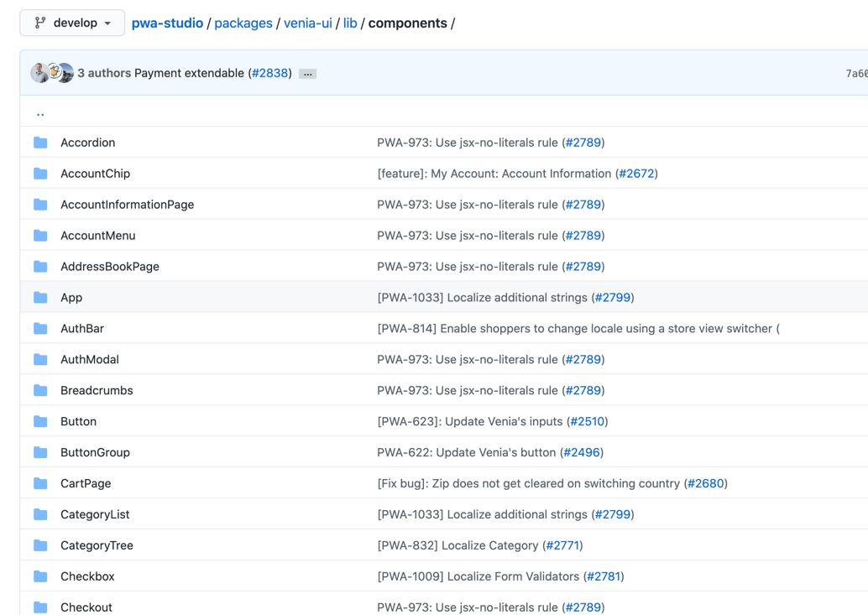Open #2799 link in App row

tap(613, 298)
